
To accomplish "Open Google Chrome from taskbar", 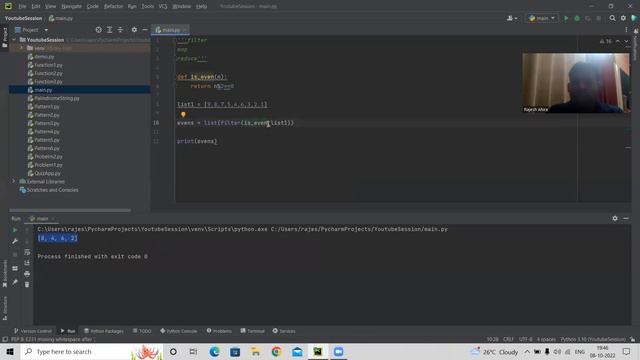I will 276,351.
